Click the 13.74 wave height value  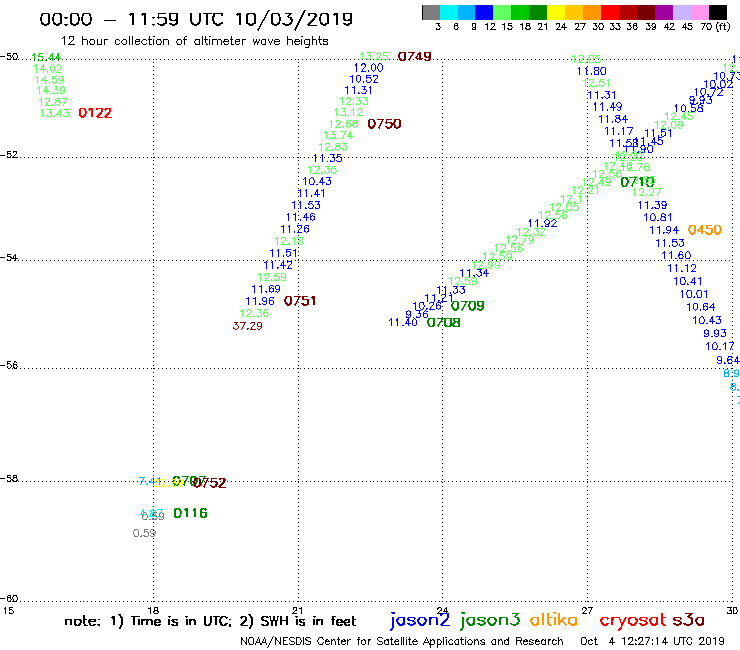(x=338, y=135)
